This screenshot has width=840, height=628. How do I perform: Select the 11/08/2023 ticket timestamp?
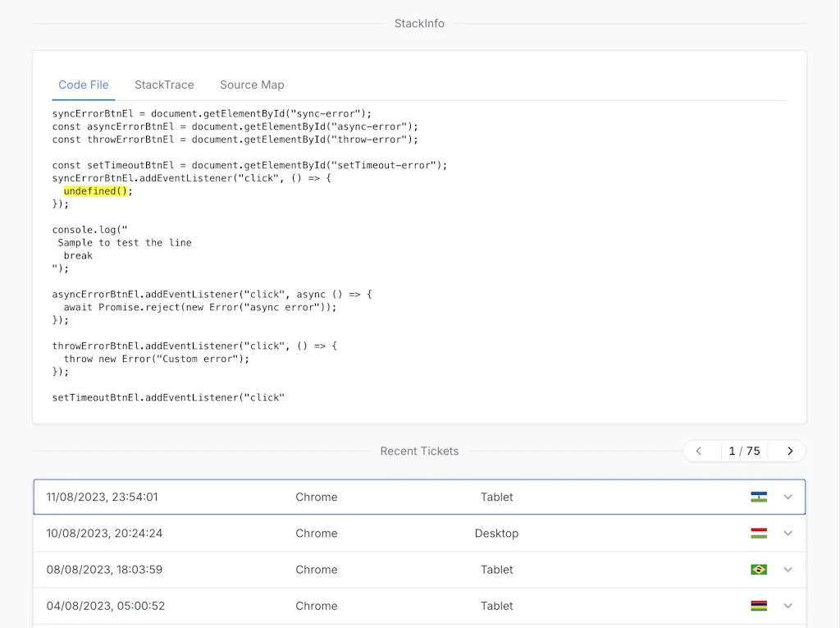click(x=102, y=497)
